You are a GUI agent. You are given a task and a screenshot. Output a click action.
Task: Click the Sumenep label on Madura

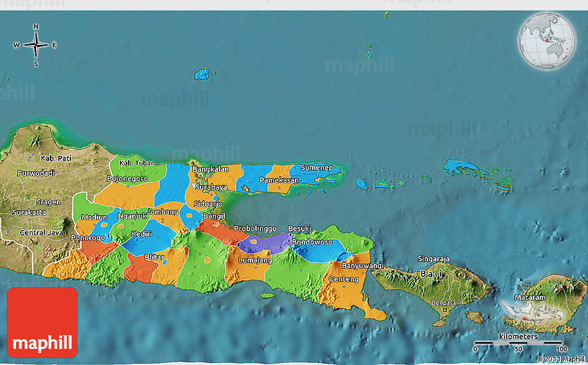[316, 168]
